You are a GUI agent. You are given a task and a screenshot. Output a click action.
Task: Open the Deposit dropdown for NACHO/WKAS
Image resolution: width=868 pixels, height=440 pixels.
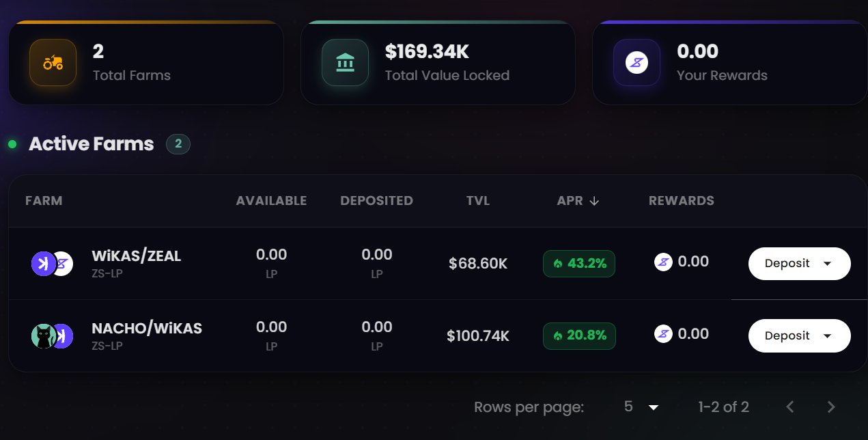[x=799, y=336]
